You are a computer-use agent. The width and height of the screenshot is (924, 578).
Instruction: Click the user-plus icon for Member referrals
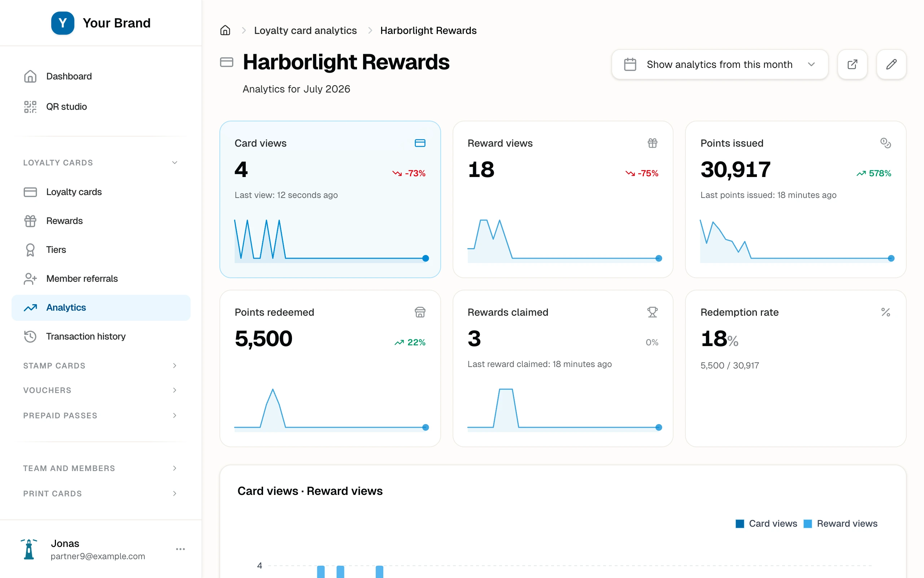coord(30,279)
